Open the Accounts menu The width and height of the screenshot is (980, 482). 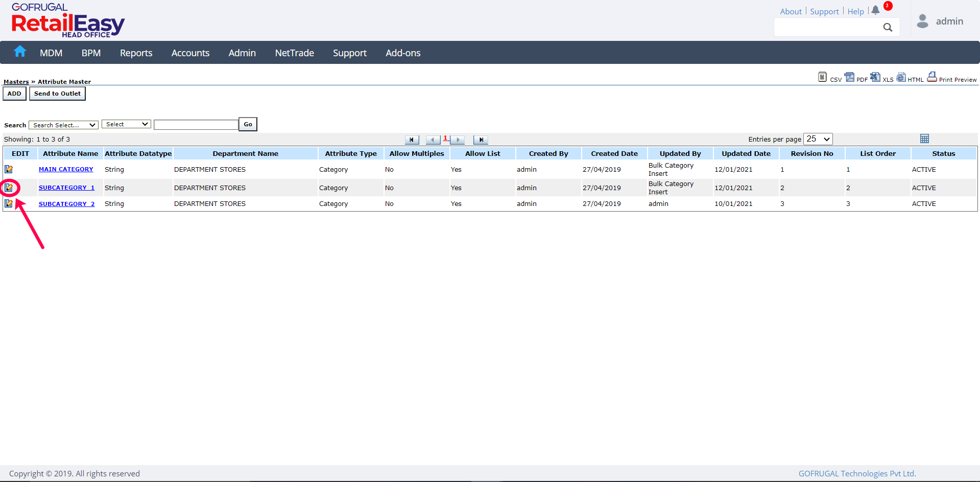190,53
